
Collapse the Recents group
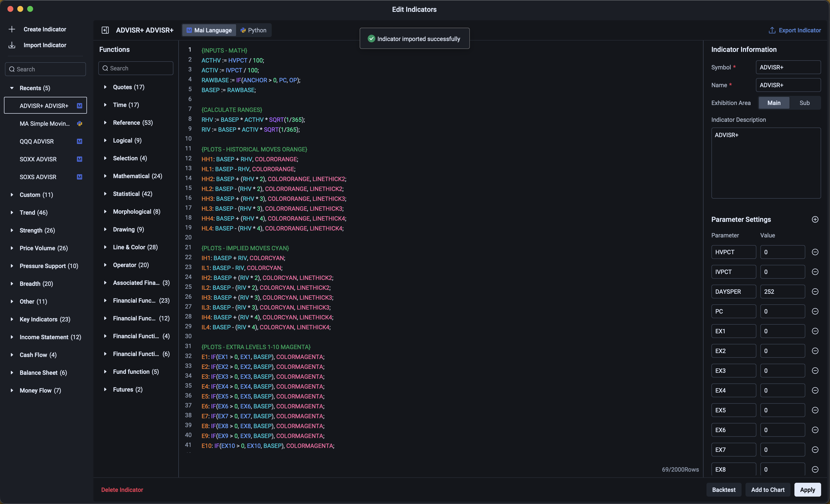tap(12, 88)
